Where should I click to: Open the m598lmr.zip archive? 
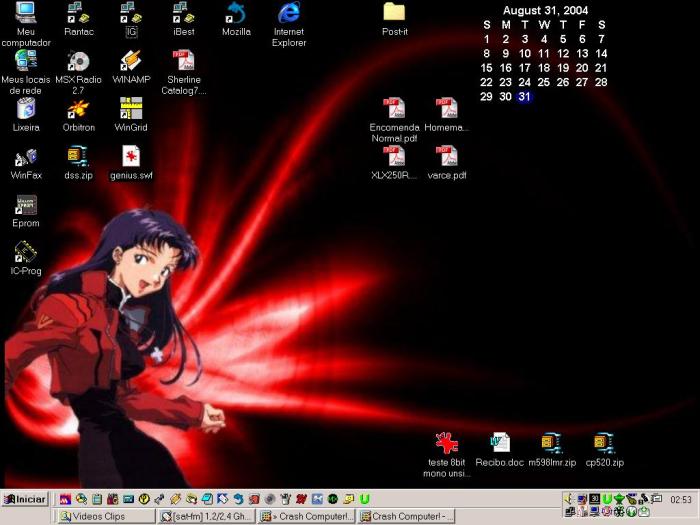(552, 450)
